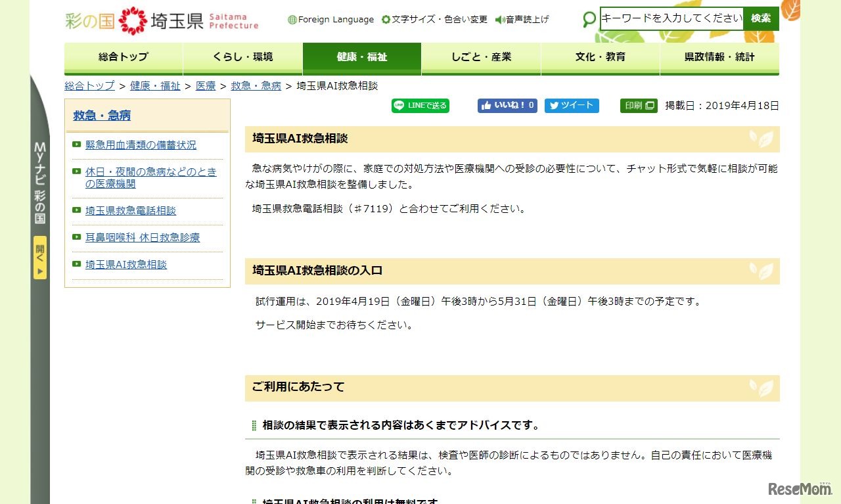Open the 印刷 print icon
The width and height of the screenshot is (841, 504).
point(638,105)
